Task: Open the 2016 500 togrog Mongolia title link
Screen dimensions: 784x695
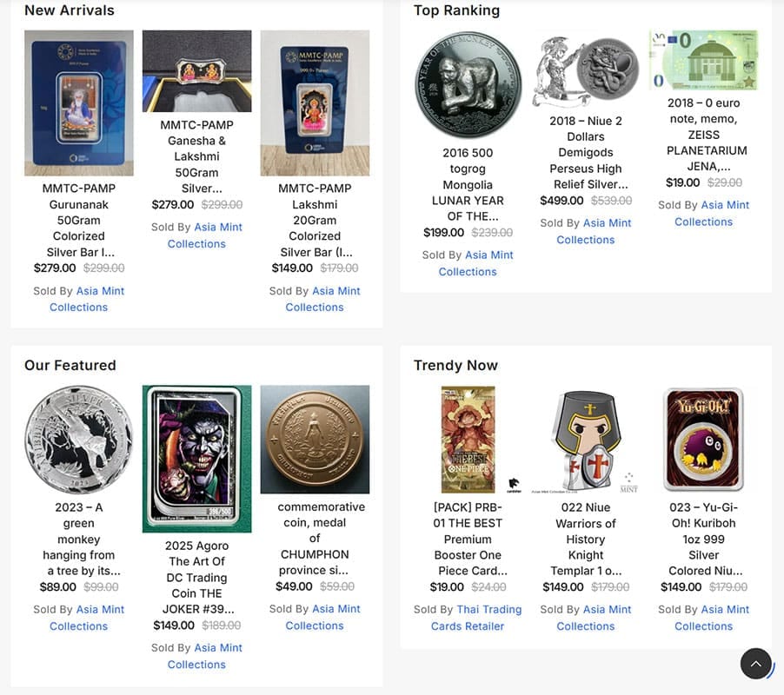Action: click(x=468, y=184)
